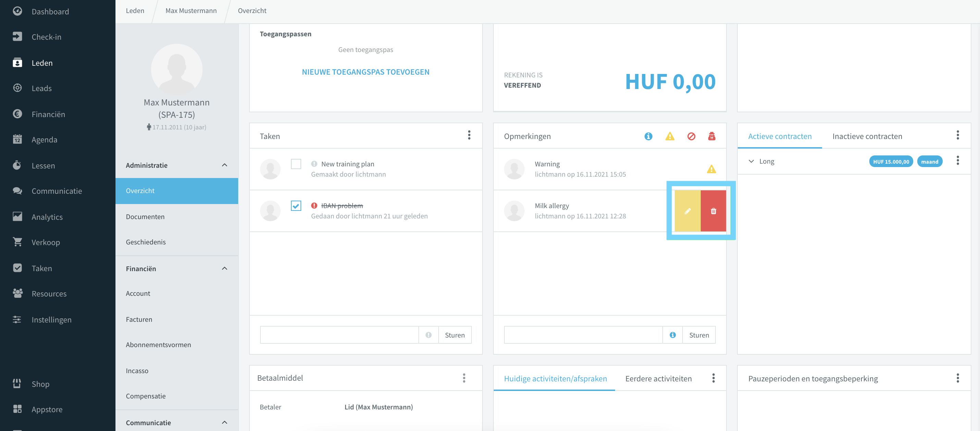Open the contracts panel three-dot menu
This screenshot has height=431, width=980.
957,135
